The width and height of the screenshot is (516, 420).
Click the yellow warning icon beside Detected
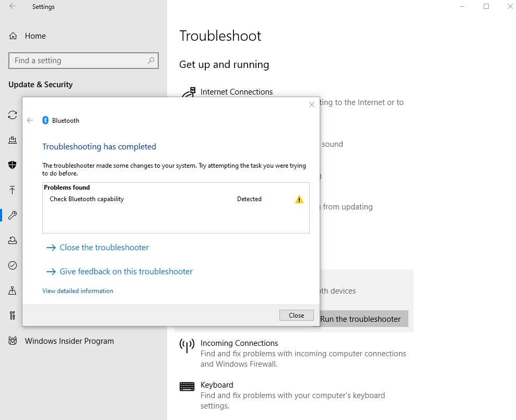(299, 200)
